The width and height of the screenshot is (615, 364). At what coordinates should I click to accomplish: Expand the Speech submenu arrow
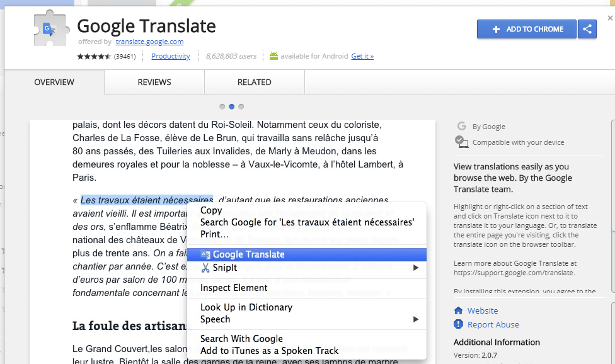coord(416,319)
